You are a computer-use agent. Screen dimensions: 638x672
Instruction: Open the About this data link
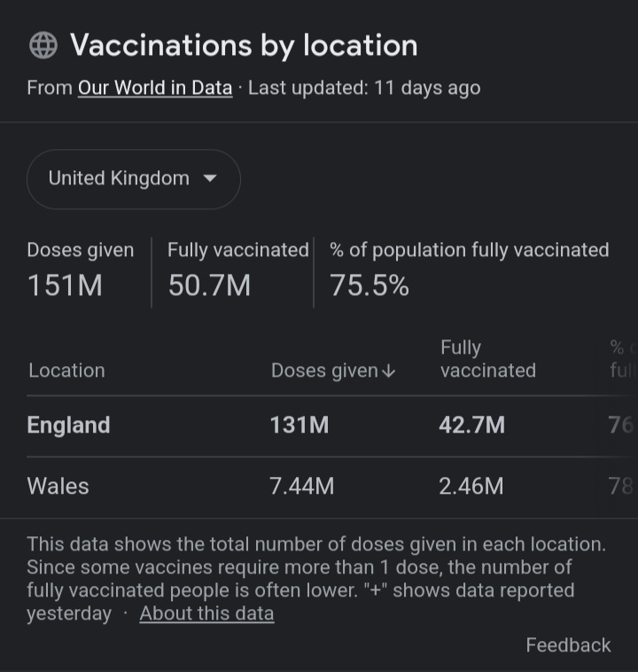point(206,613)
